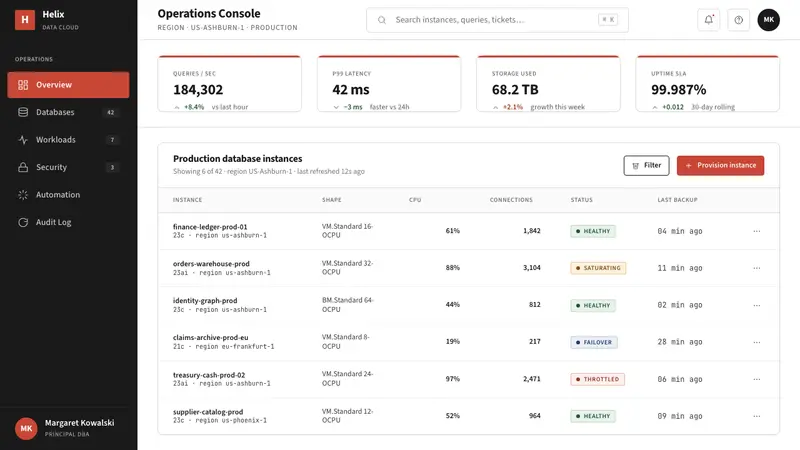The image size is (800, 450).
Task: Open row menu for identity-graph-prod
Action: [757, 305]
